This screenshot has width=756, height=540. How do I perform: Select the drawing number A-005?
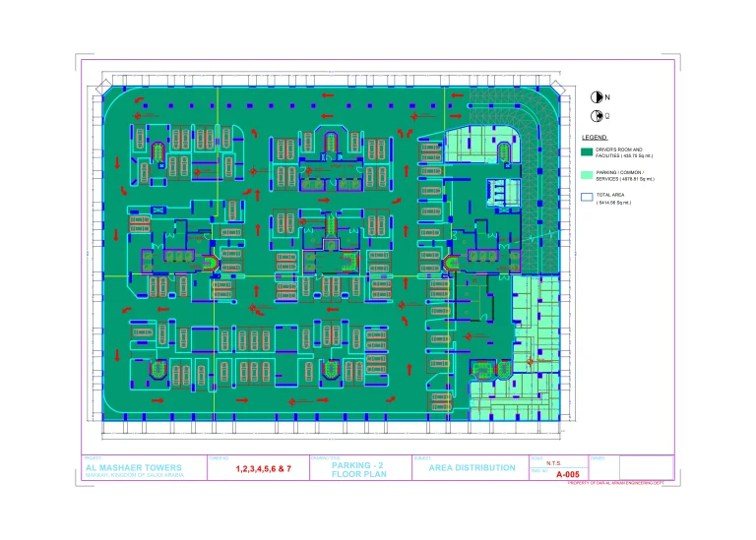click(x=567, y=474)
